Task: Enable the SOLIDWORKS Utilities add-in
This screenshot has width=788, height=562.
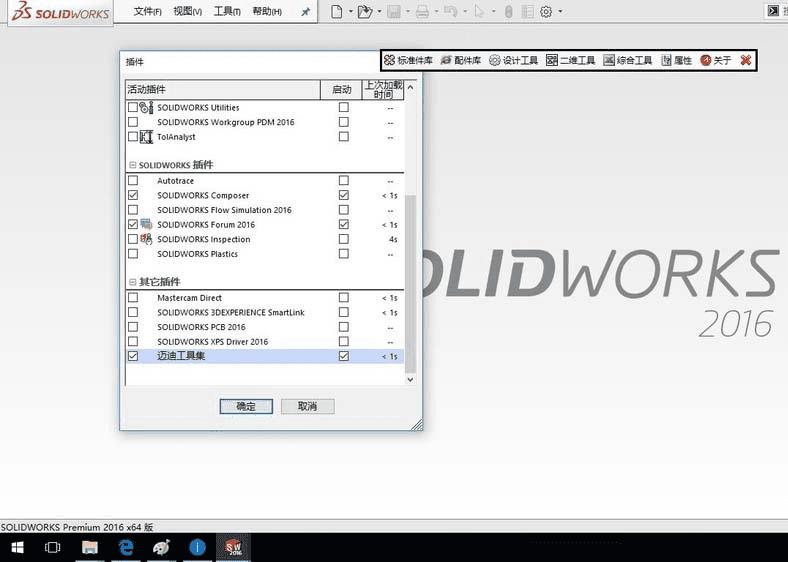Action: point(133,107)
